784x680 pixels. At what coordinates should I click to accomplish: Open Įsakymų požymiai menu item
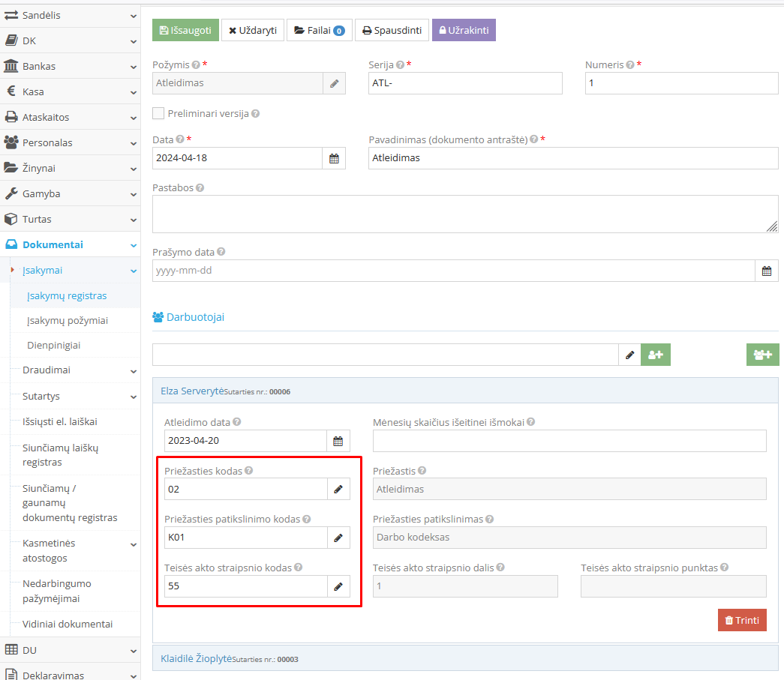(x=68, y=320)
